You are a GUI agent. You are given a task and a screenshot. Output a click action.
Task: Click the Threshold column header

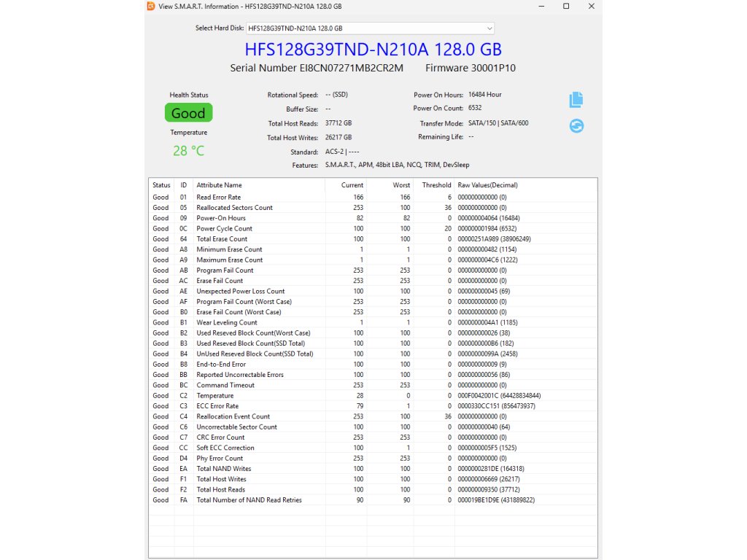coord(436,185)
